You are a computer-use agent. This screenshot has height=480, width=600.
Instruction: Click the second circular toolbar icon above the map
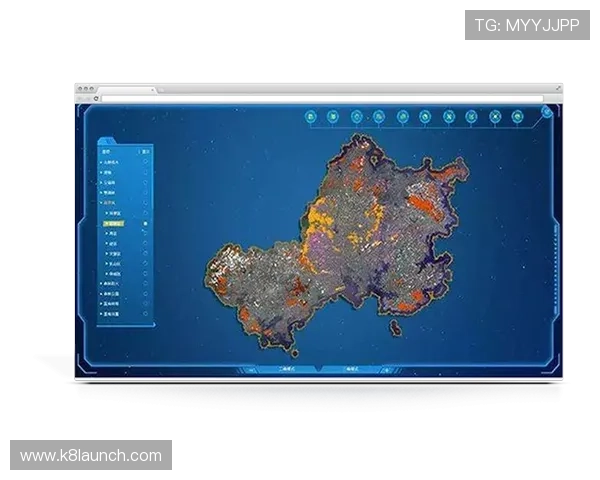[334, 118]
